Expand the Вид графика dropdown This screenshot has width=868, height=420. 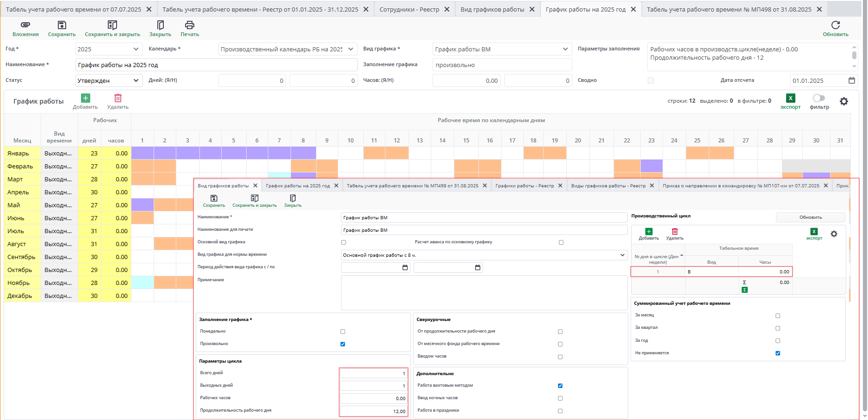(x=502, y=49)
